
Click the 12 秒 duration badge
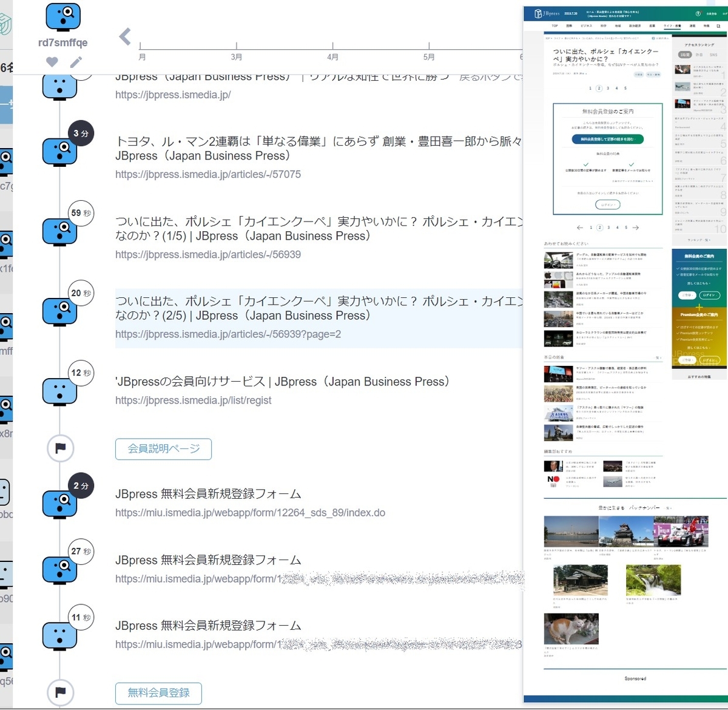click(81, 373)
